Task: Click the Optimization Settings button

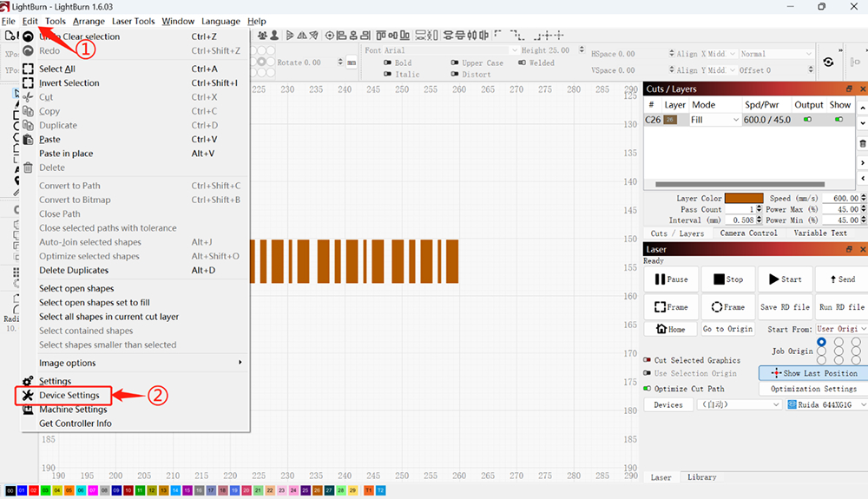Action: [814, 389]
